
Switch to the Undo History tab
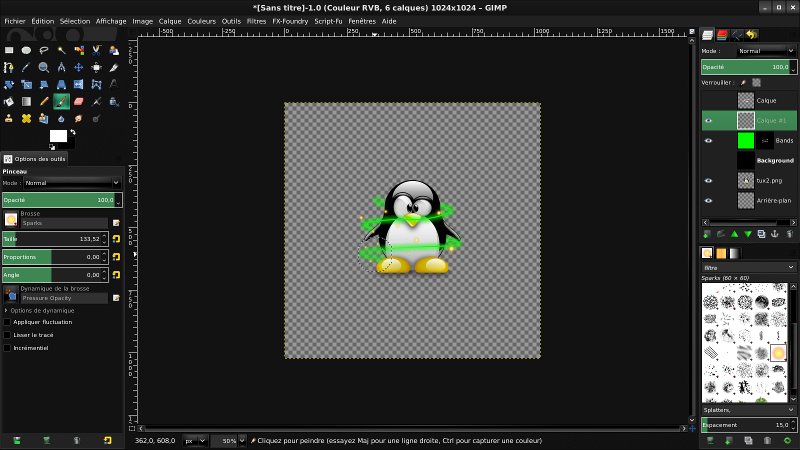tap(752, 35)
